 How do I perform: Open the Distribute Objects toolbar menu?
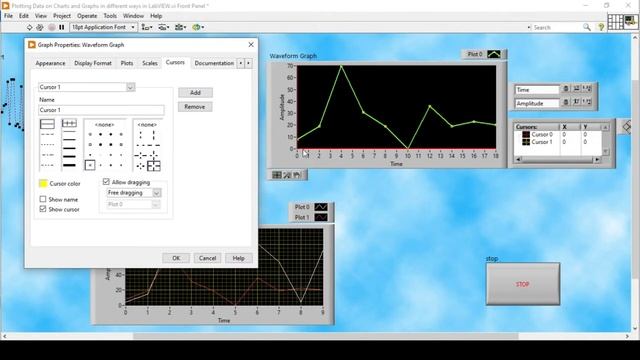click(164, 27)
